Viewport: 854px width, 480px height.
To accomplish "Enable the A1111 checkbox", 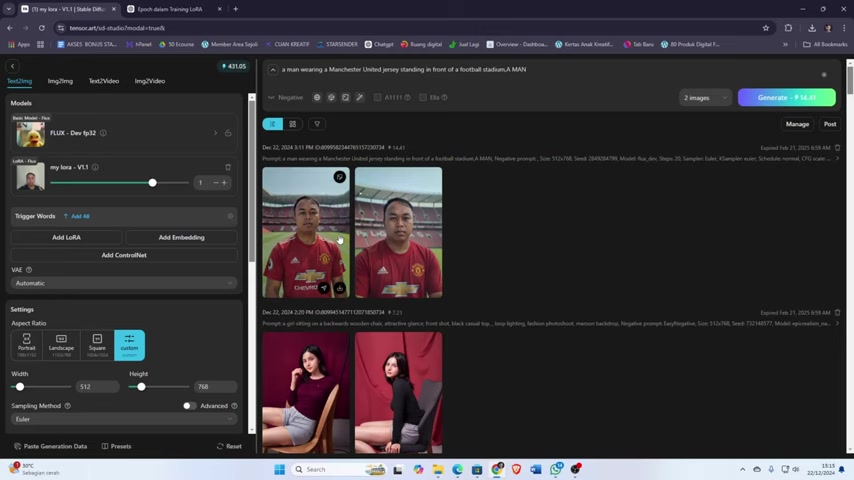I will click(377, 97).
